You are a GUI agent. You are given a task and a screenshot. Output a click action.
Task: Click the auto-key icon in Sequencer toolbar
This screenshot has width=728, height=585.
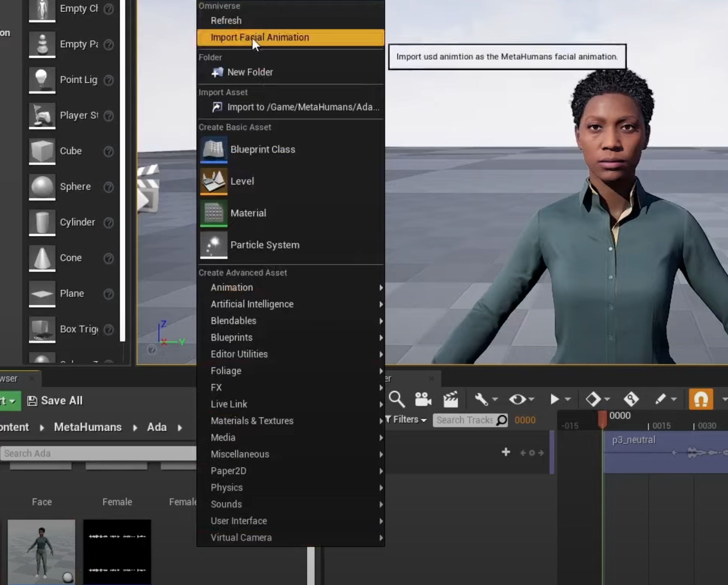click(x=631, y=399)
